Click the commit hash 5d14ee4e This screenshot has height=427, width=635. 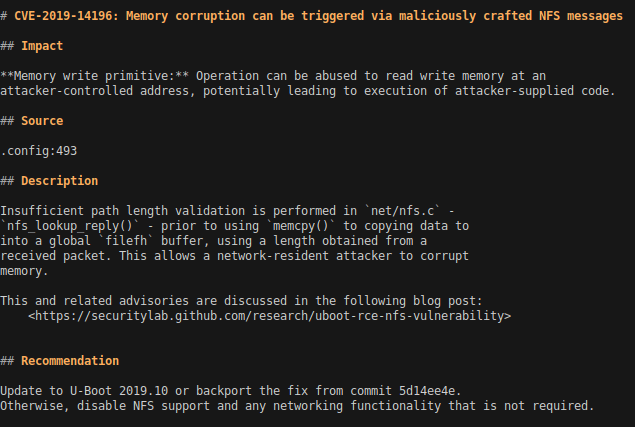pyautogui.click(x=438, y=390)
